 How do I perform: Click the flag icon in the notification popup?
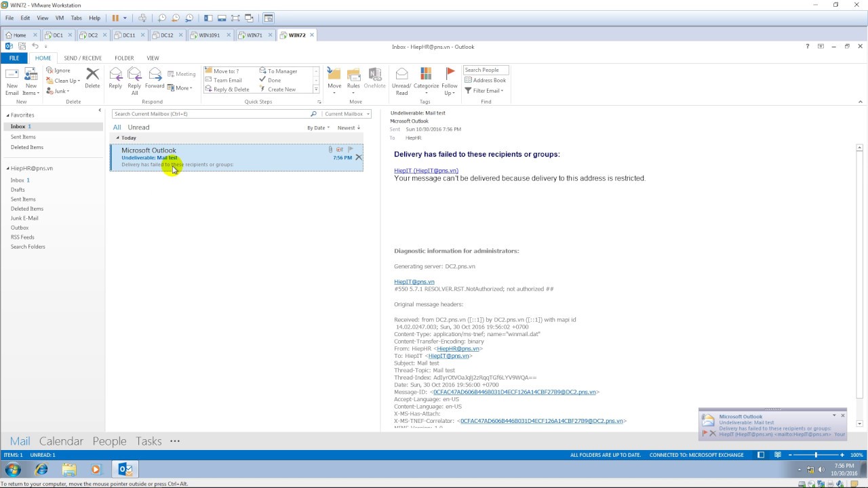coord(705,433)
